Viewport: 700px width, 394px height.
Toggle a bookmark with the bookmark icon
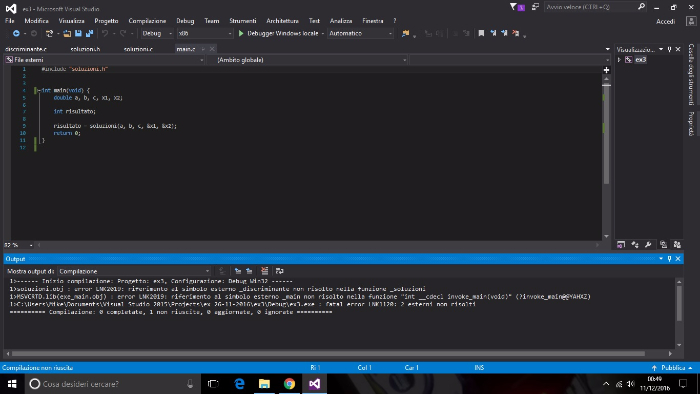tap(481, 33)
